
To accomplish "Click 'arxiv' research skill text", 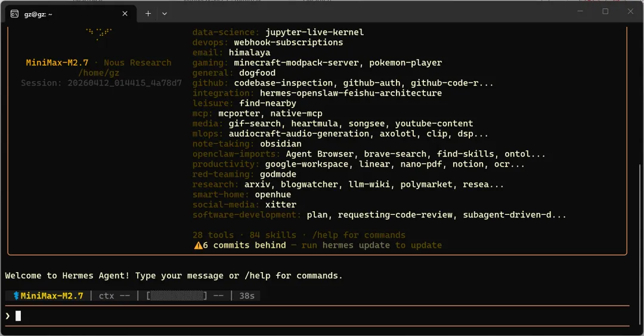I will click(257, 184).
